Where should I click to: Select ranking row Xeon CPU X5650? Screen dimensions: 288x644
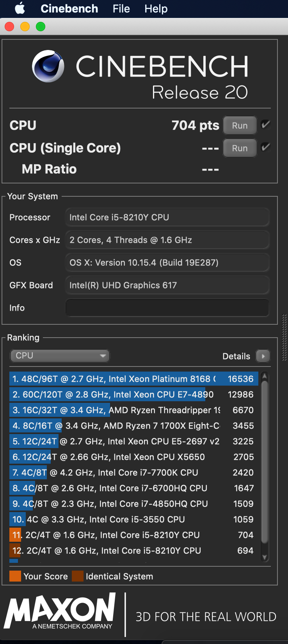click(x=134, y=457)
